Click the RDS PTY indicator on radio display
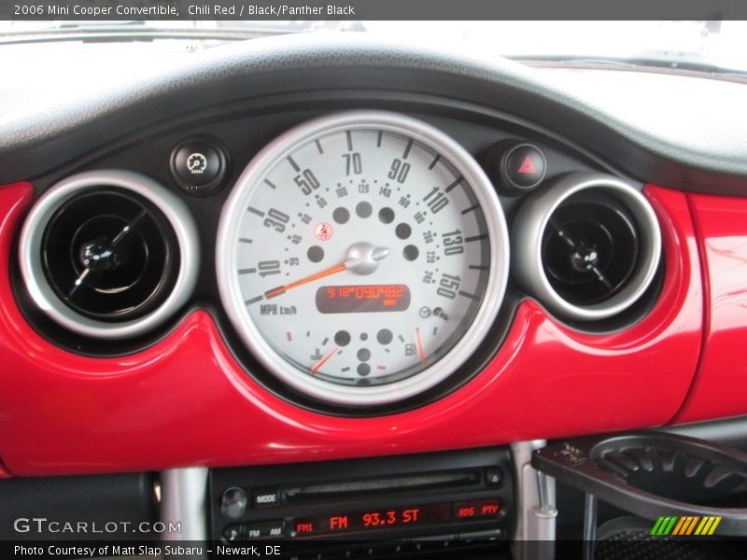This screenshot has width=747, height=560. pyautogui.click(x=479, y=511)
